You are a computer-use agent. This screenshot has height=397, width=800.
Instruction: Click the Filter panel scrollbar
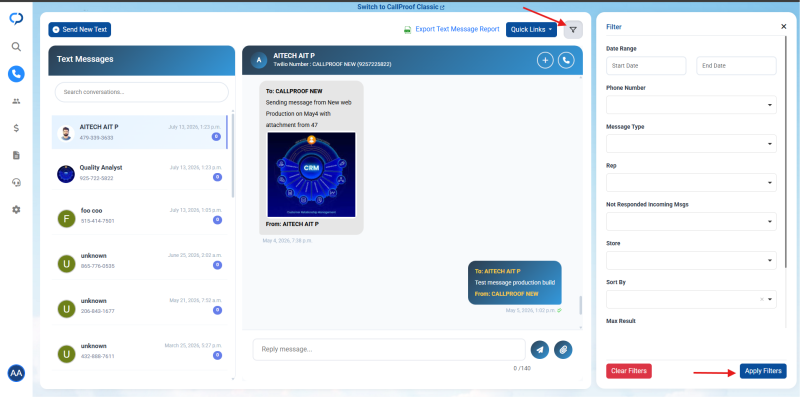point(787,153)
